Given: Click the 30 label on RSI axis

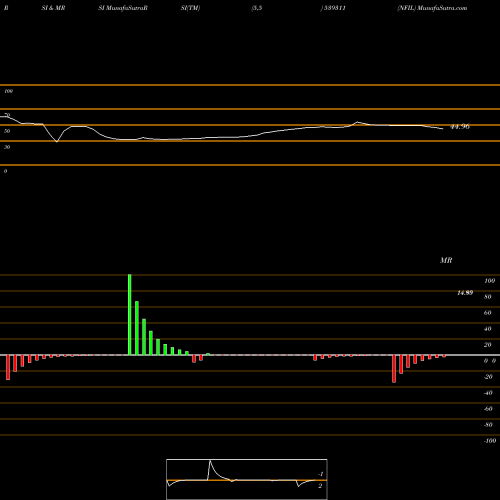Looking at the screenshot, I should point(7,147).
